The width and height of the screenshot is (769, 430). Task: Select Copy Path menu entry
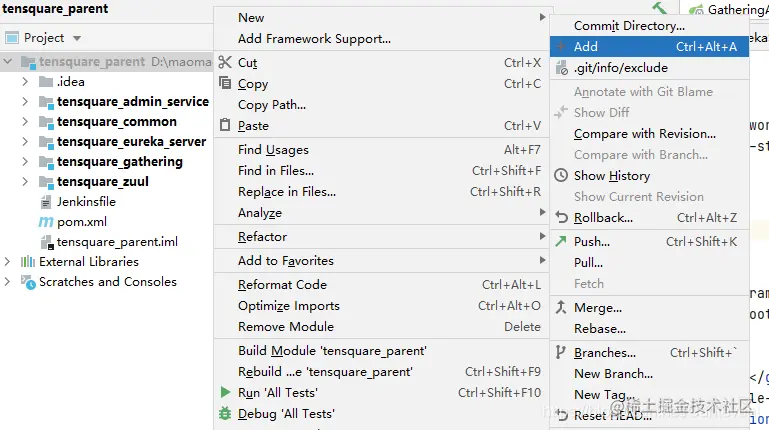coord(382,104)
